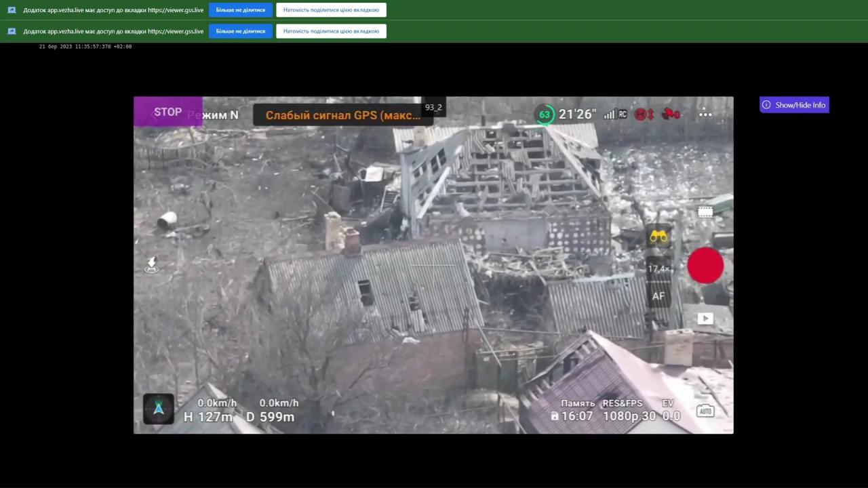Click screen-share icon in upper sharing bar
The width and height of the screenshot is (868, 488).
click(x=12, y=10)
